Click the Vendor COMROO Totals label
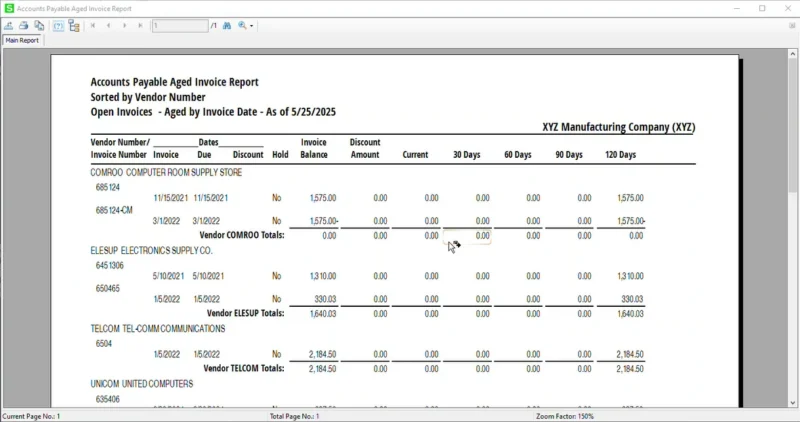 click(242, 235)
